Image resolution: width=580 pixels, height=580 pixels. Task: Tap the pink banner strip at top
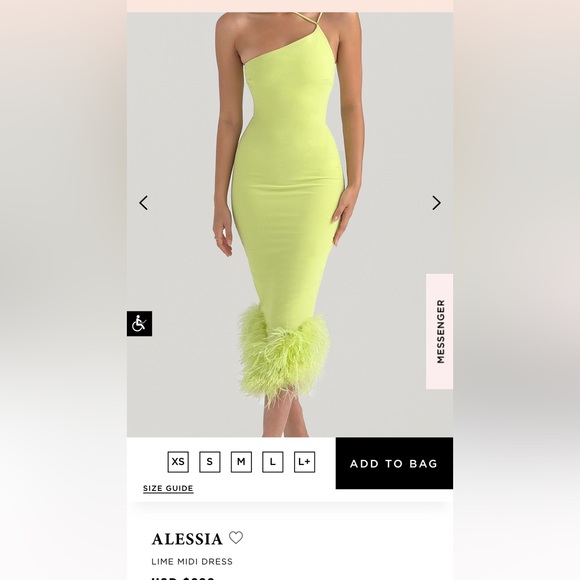(x=290, y=6)
